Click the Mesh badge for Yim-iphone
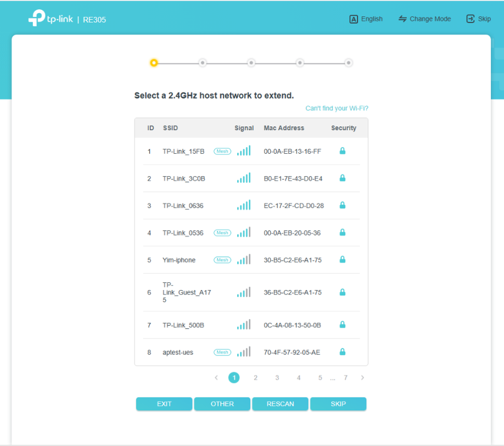The width and height of the screenshot is (504, 446). tap(222, 260)
